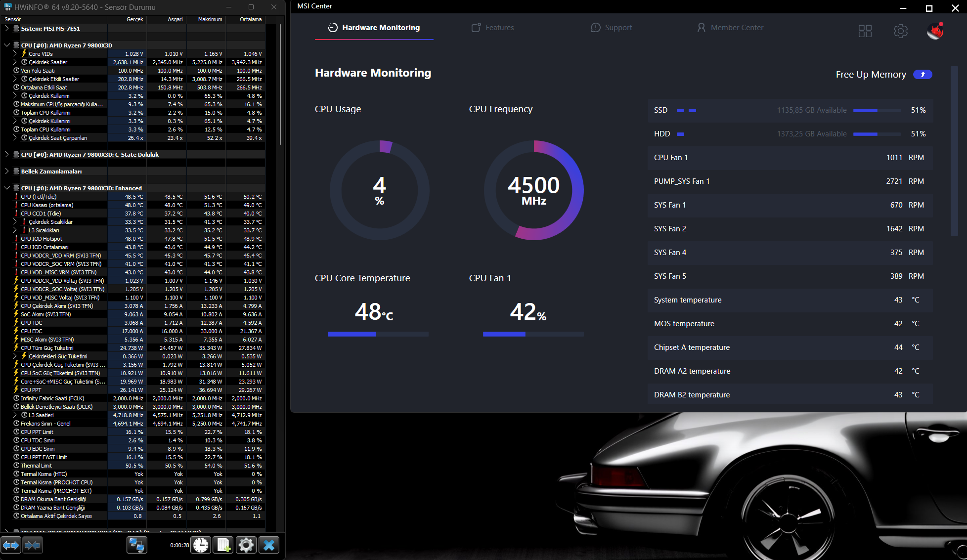This screenshot has width=967, height=560.
Task: Open HWiNFO sensor settings gear icon
Action: point(246,545)
